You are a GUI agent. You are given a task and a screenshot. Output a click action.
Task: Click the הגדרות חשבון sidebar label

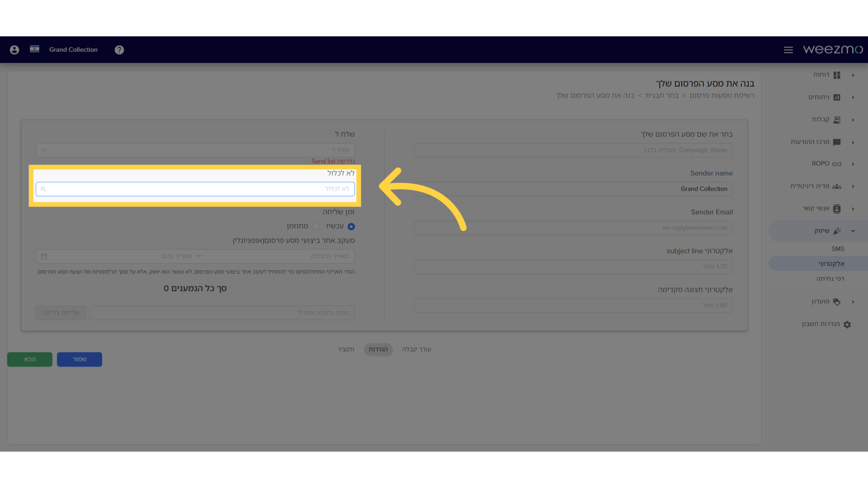point(821,324)
